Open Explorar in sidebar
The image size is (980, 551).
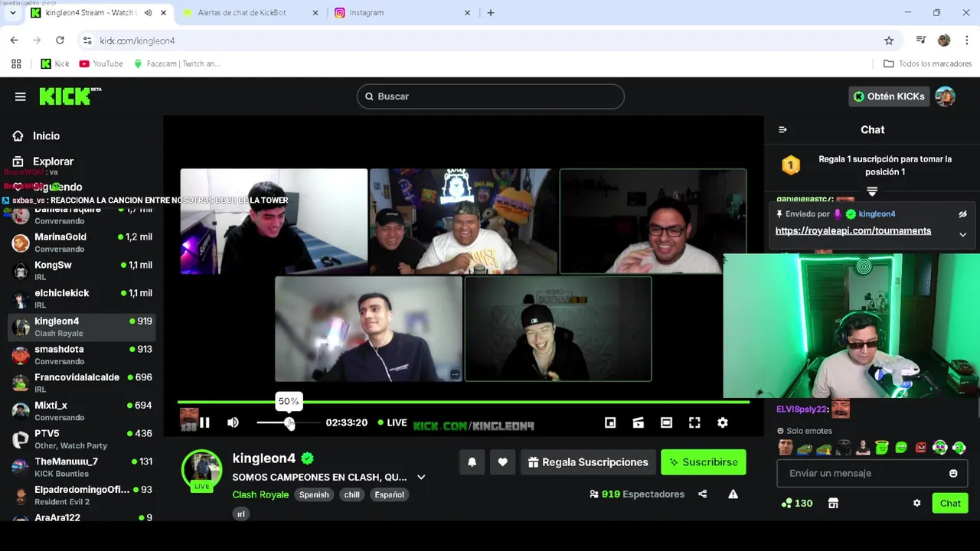53,161
